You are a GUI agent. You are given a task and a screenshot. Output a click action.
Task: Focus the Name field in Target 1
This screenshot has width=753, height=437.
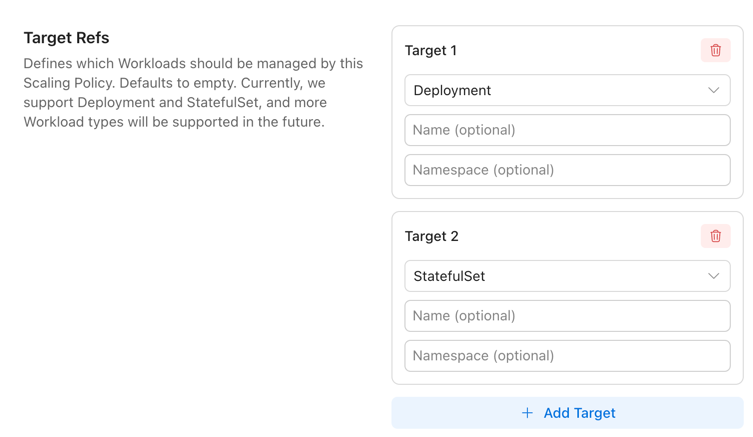point(566,130)
